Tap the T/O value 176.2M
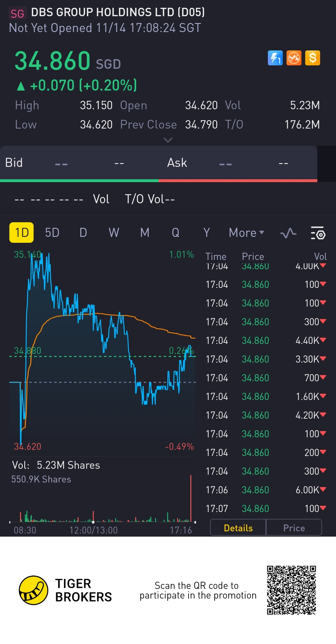This screenshot has width=336, height=644. tap(302, 125)
